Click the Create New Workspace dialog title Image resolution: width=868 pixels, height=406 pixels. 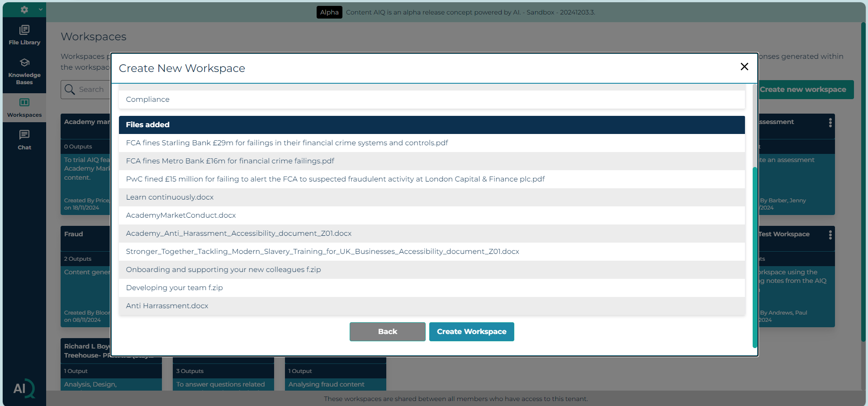[182, 68]
